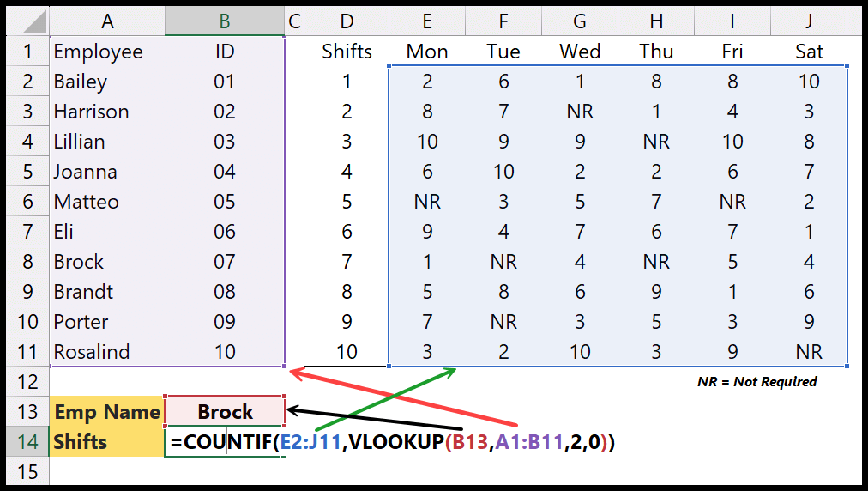Click the 'ID' header cell
Image resolution: width=868 pixels, height=491 pixels.
coord(225,52)
